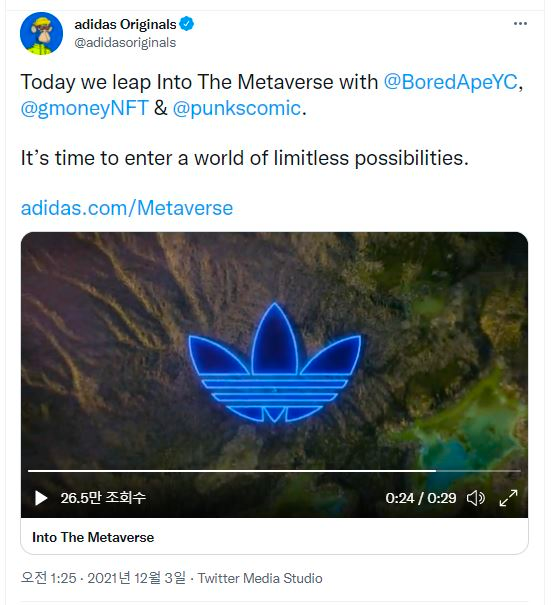Open the Into The Metaverse card title
The image size is (551, 605).
click(93, 537)
